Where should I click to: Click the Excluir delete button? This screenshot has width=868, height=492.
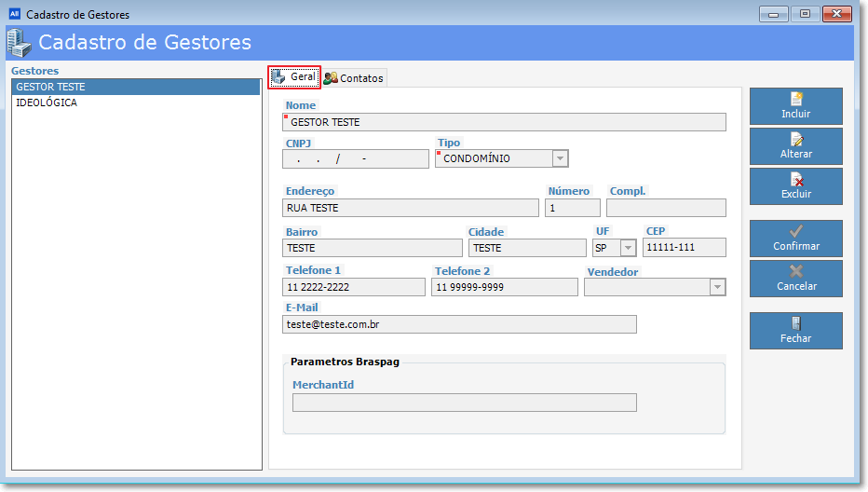[795, 186]
